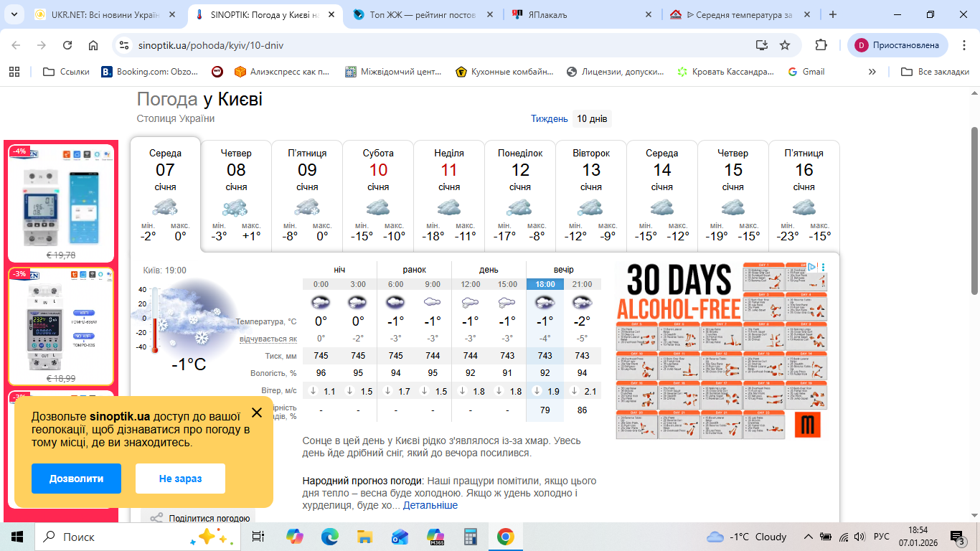This screenshot has width=980, height=551.
Task: Open Outlook from the taskbar
Action: 400,537
